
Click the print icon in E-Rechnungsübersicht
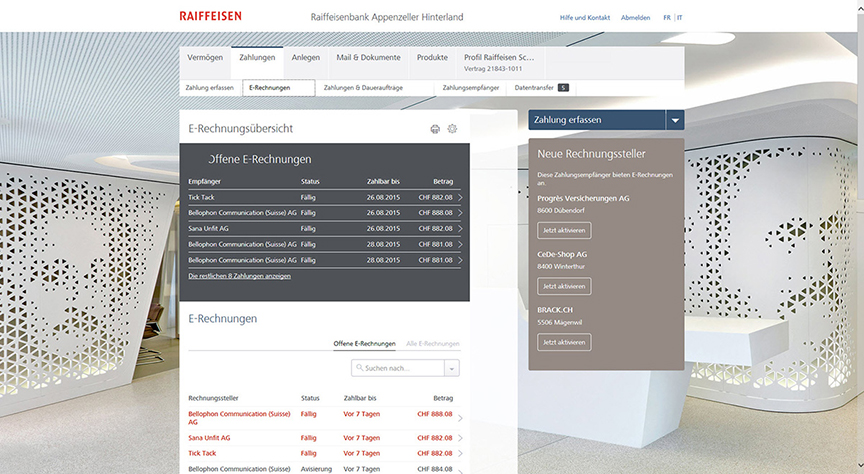point(435,129)
